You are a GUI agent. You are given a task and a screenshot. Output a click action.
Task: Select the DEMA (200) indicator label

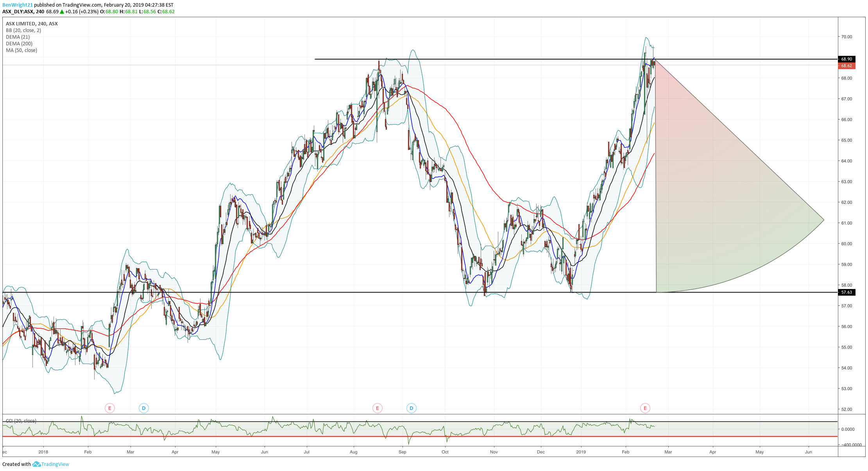(x=19, y=44)
